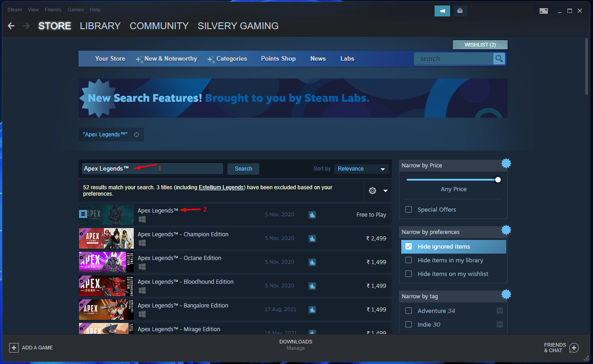
Task: Exclude the Adventure tag with minus icon
Action: (x=500, y=311)
